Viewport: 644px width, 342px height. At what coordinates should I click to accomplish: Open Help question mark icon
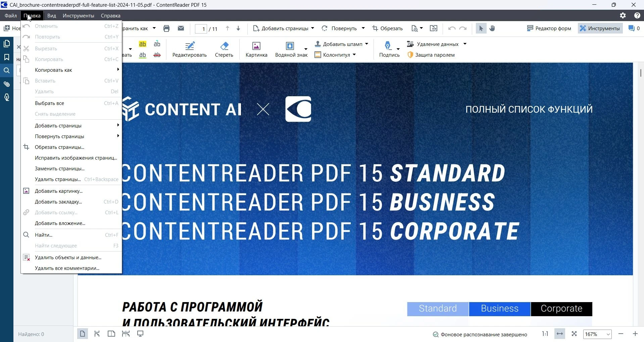637,15
